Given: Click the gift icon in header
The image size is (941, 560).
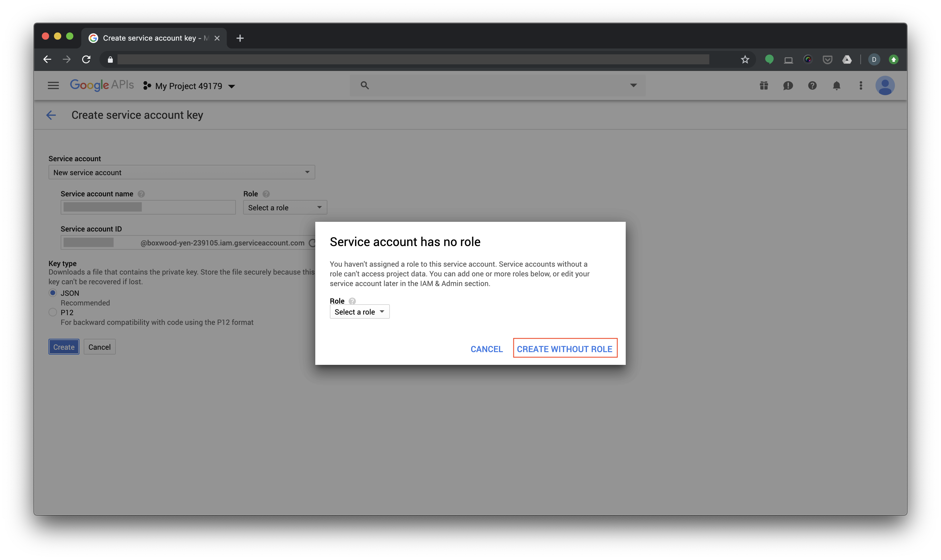Looking at the screenshot, I should tap(764, 86).
